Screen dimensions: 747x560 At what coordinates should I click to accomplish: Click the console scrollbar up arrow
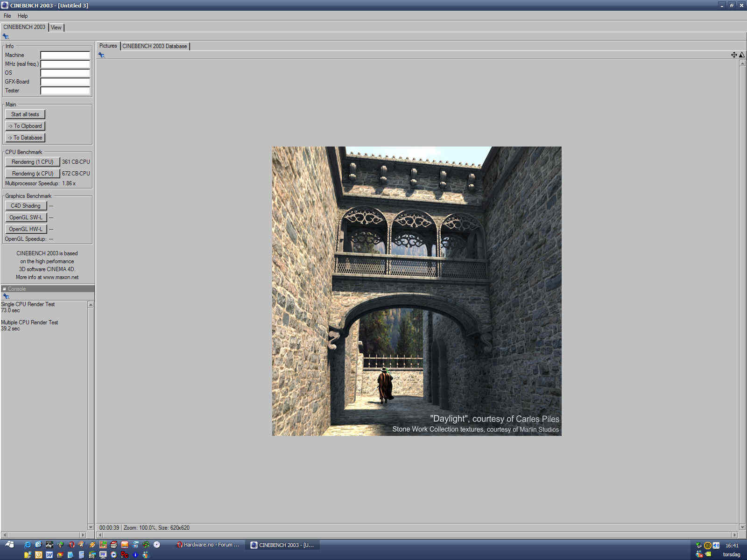click(x=91, y=305)
